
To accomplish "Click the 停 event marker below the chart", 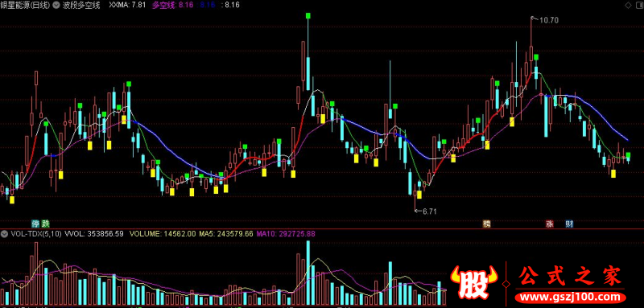I will [x=35, y=224].
